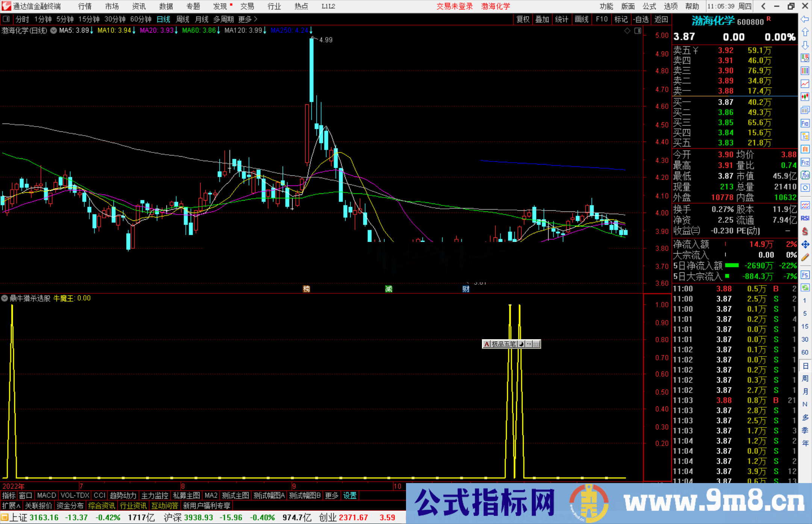Click the RSI indicator sidebar icon
This screenshot has width=812, height=524.
click(x=805, y=218)
